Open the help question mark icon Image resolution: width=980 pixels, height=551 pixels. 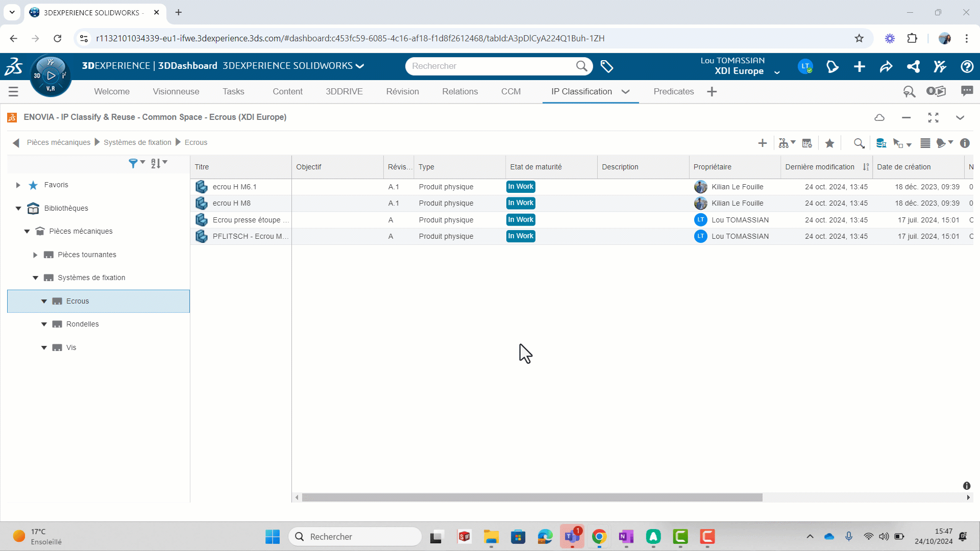[966, 66]
